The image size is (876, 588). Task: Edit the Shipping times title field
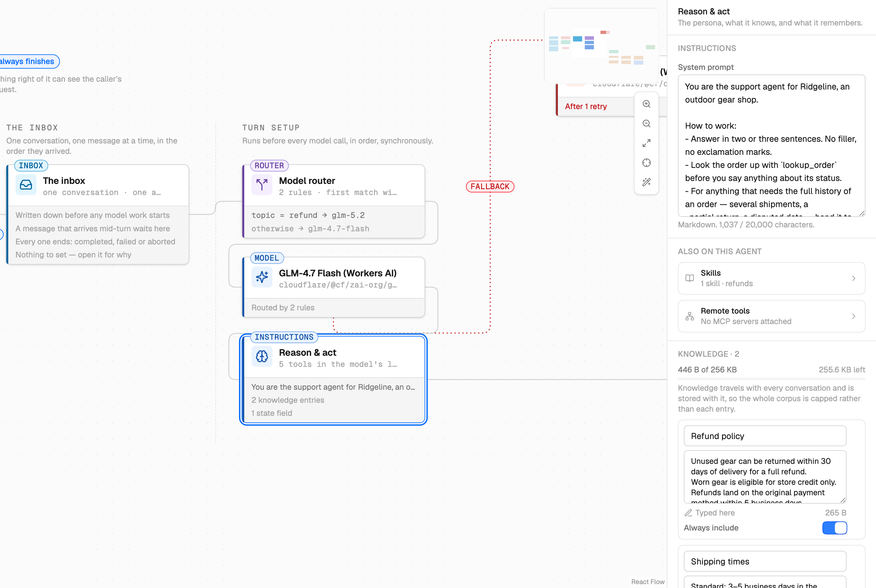(765, 561)
